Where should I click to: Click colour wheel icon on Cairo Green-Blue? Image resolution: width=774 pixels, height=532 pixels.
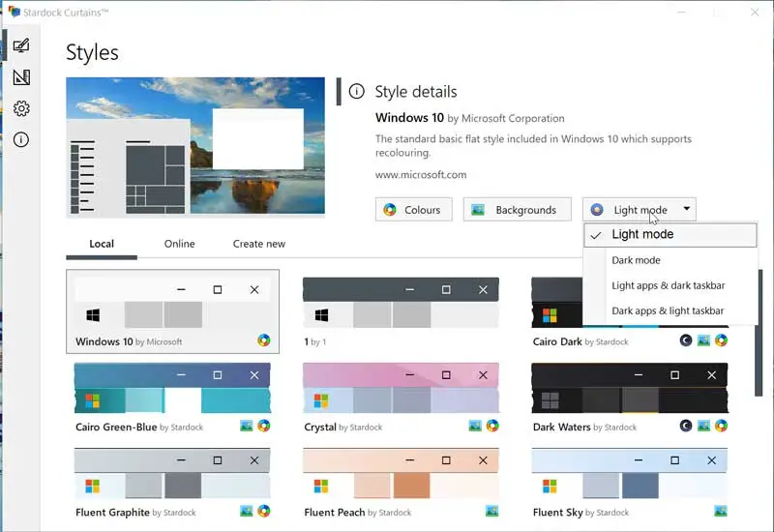pos(263,426)
